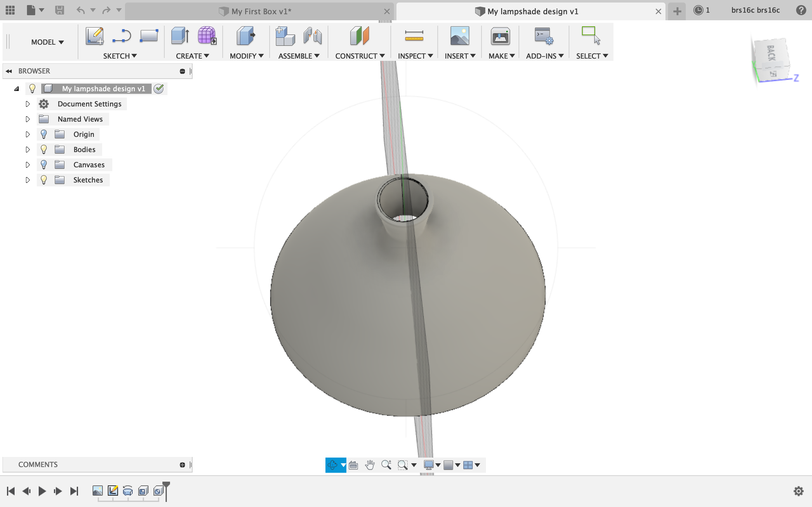The width and height of the screenshot is (812, 507).
Task: Open the CONSTRUCT menu
Action: tap(360, 56)
